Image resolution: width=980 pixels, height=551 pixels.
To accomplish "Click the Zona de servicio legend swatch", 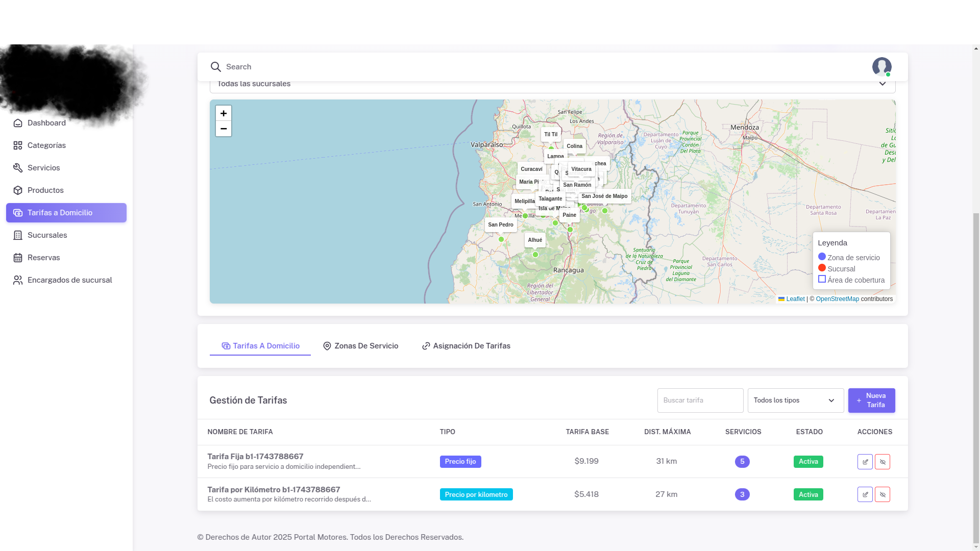I will click(822, 257).
